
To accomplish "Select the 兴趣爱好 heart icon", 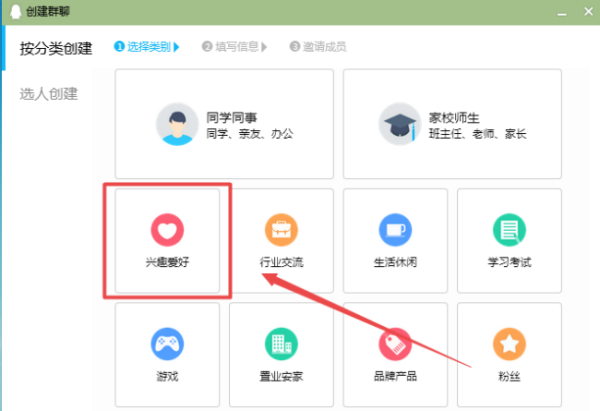I will click(167, 230).
